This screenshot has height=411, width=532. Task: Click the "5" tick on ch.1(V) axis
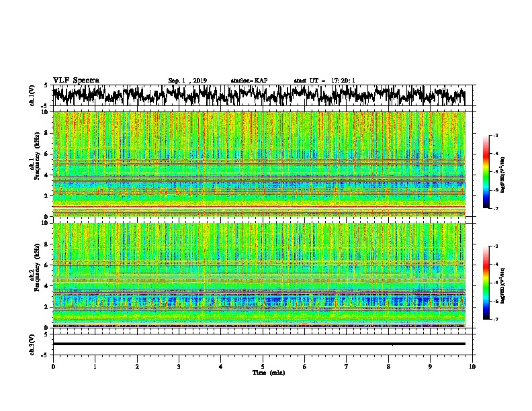pyautogui.click(x=46, y=85)
